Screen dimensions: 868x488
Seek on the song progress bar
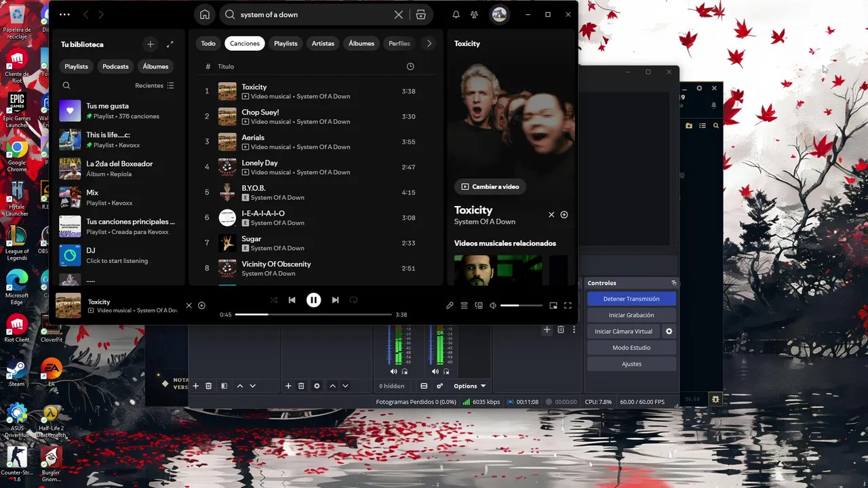click(x=313, y=314)
